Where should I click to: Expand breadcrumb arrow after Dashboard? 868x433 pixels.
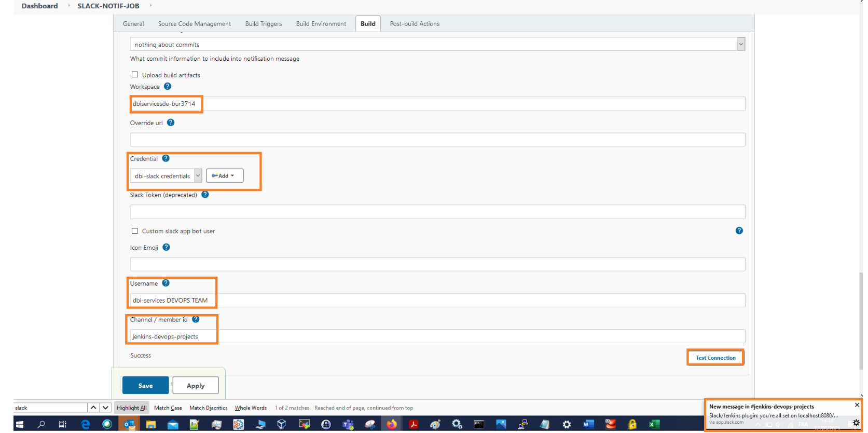click(x=69, y=6)
